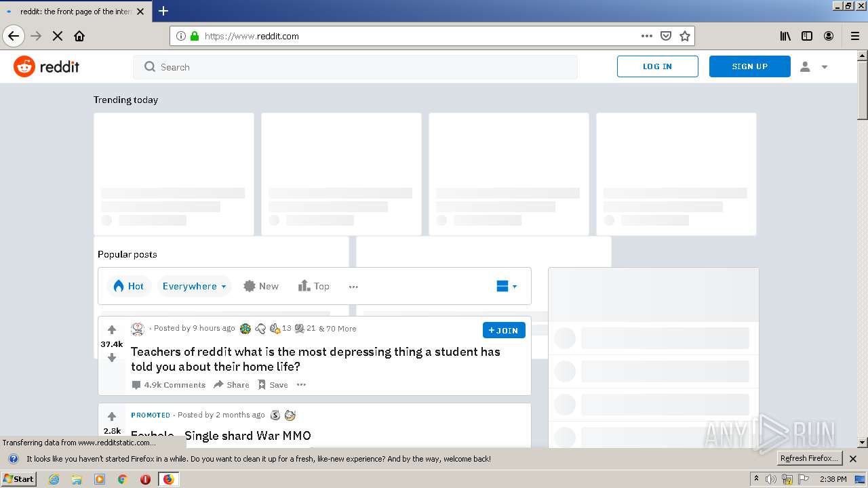The image size is (868, 488).
Task: Open the Foxhole Single shard War MMO post
Action: click(x=221, y=436)
